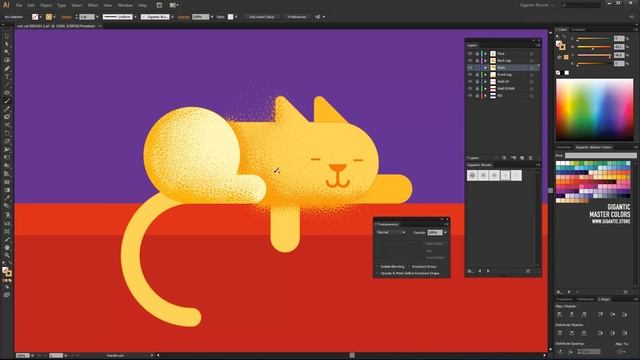Click first Align Objects icon
The width and height of the screenshot is (640, 360).
tap(560, 314)
